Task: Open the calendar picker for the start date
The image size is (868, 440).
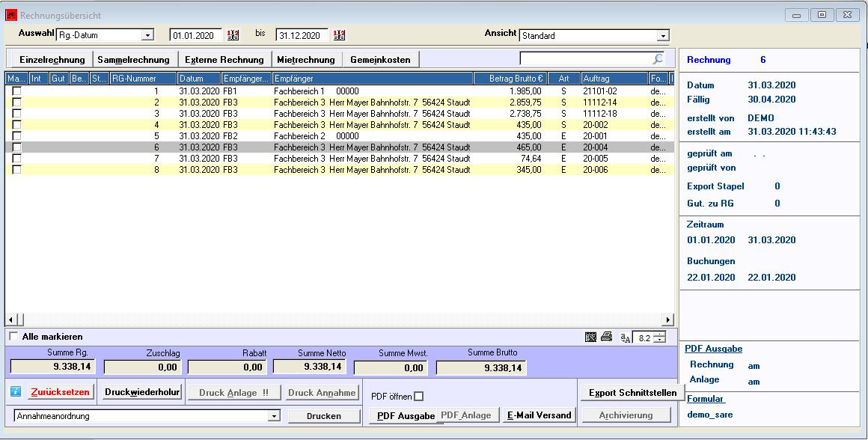Action: pyautogui.click(x=233, y=35)
